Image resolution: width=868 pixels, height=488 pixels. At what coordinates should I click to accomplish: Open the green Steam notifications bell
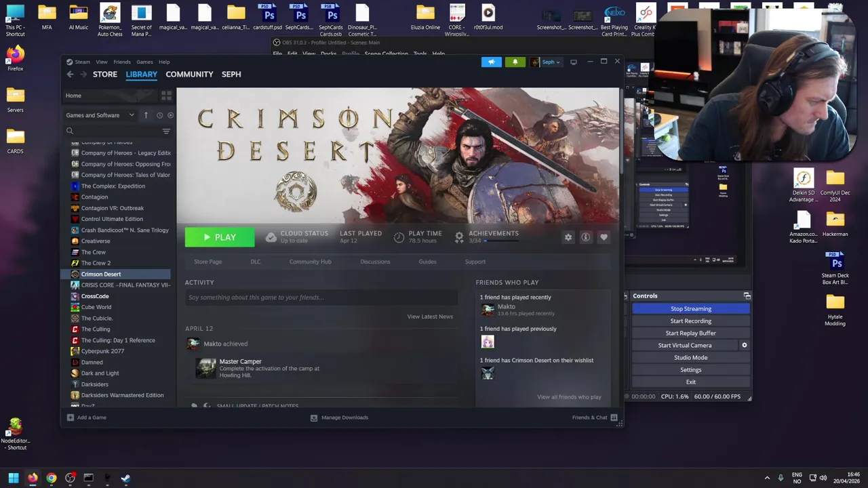(515, 62)
